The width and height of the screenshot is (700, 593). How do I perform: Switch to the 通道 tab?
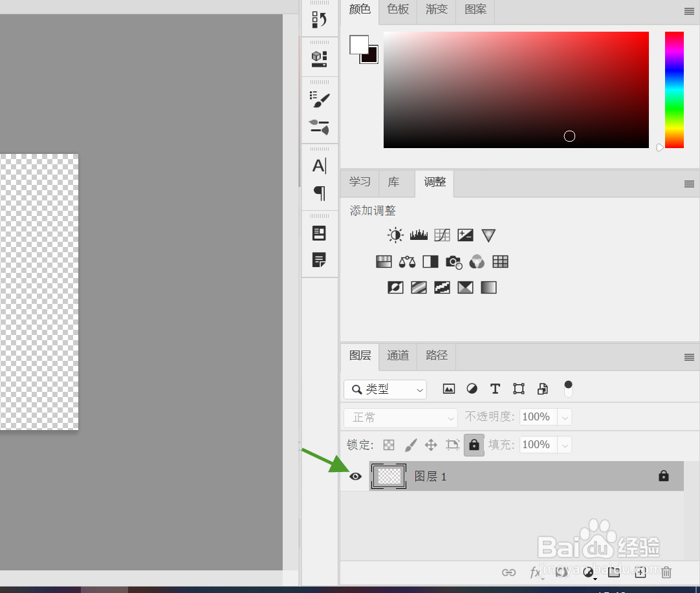click(398, 355)
